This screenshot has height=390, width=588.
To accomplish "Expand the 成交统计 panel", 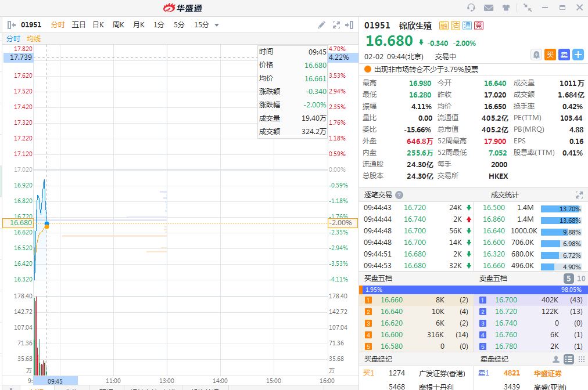I will (x=579, y=195).
